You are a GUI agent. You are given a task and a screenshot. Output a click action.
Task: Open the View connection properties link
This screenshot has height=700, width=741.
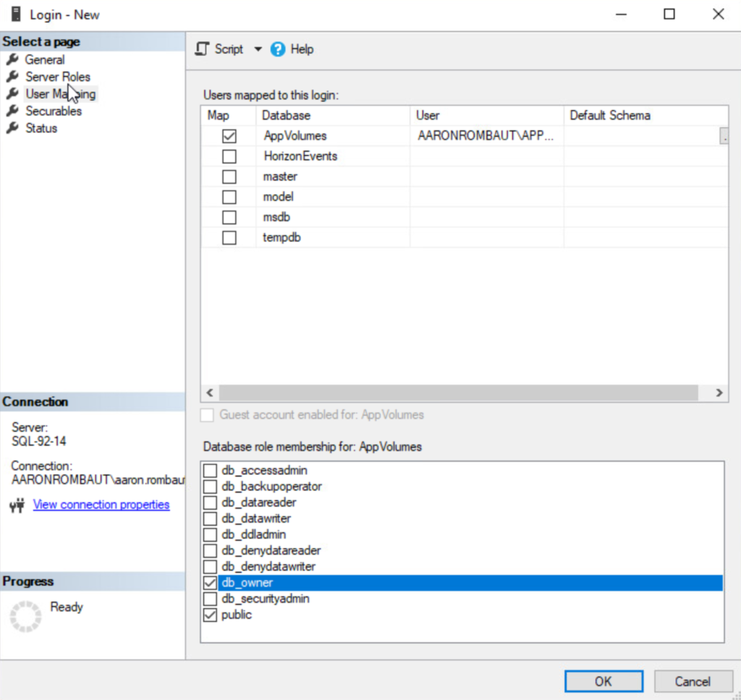point(101,505)
